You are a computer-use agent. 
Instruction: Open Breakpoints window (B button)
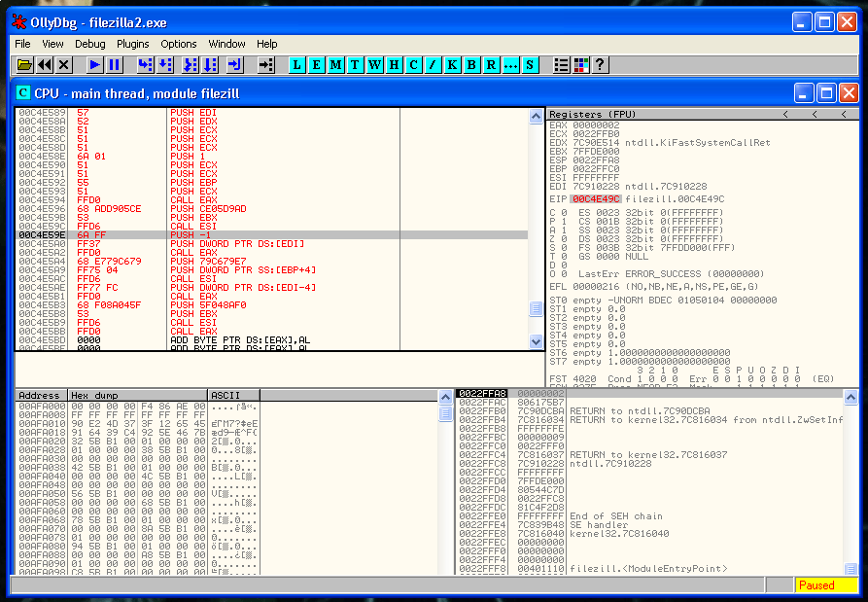471,65
